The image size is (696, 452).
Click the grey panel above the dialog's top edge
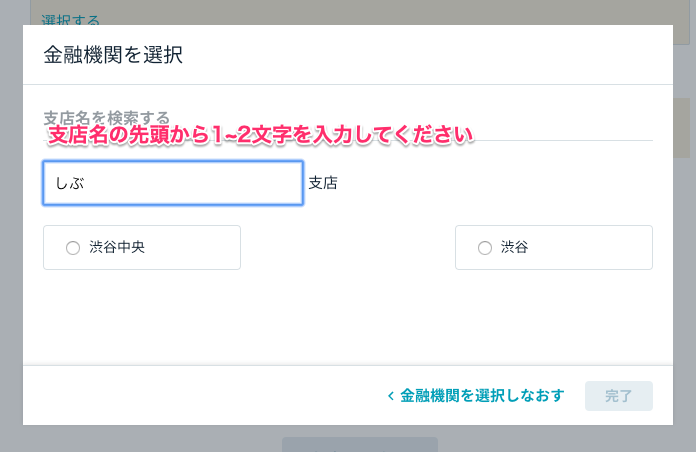pyautogui.click(x=355, y=12)
